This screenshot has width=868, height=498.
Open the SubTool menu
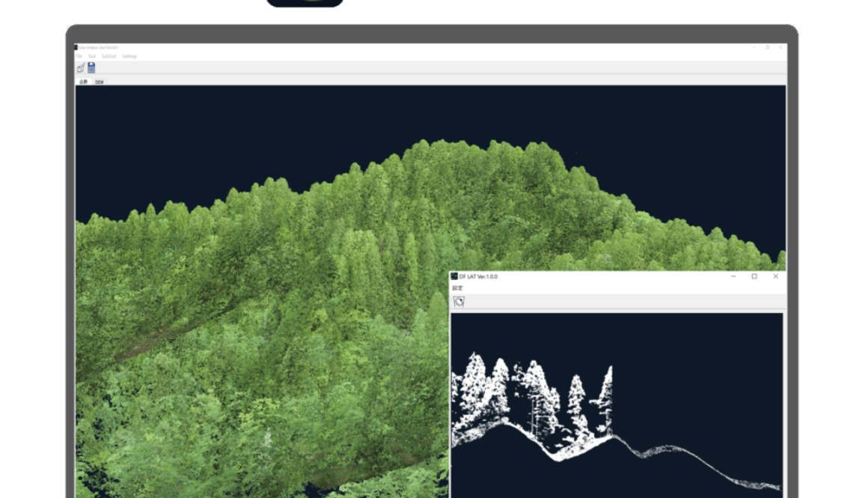coord(109,56)
